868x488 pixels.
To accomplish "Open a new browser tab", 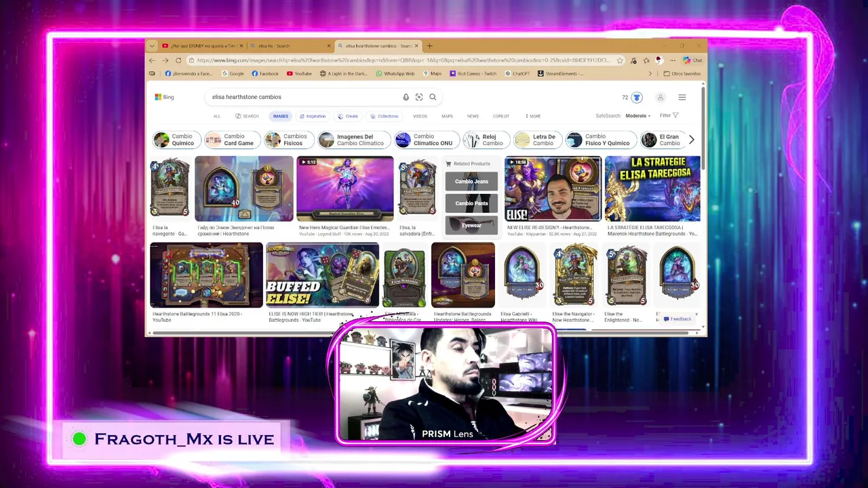I will (429, 46).
